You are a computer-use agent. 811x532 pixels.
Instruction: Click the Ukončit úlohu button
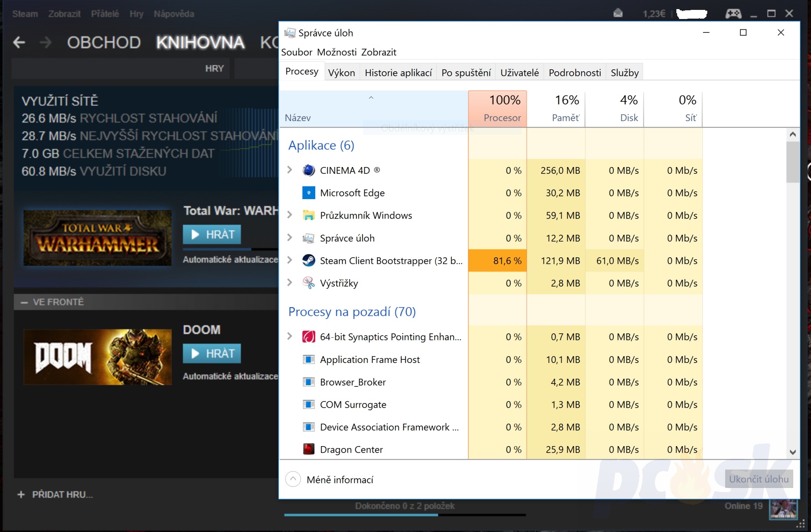coord(759,479)
